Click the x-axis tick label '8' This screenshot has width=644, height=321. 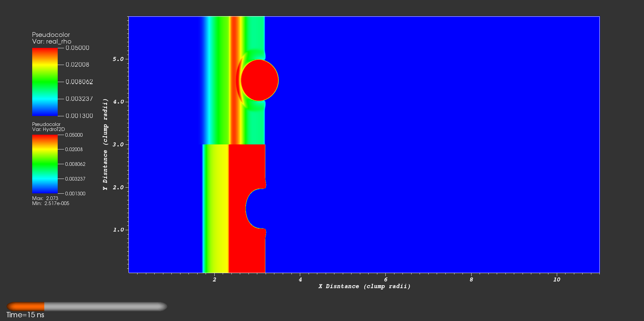471,279
